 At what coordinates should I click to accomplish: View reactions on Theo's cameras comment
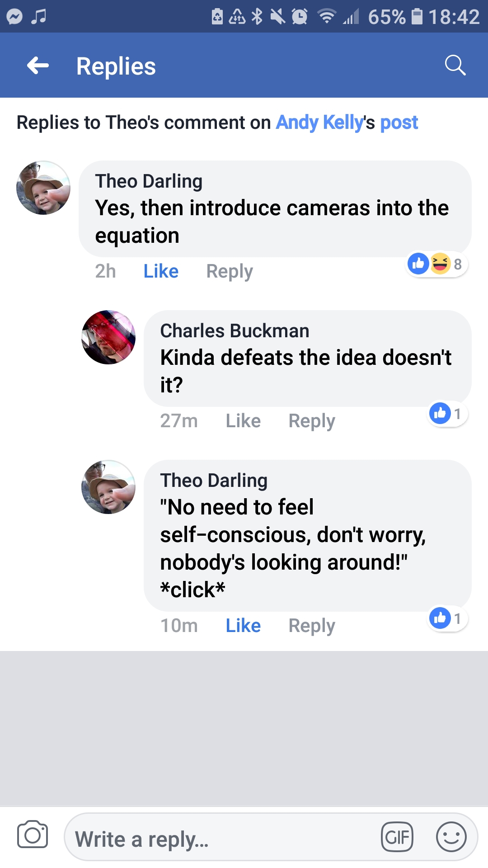click(x=436, y=264)
